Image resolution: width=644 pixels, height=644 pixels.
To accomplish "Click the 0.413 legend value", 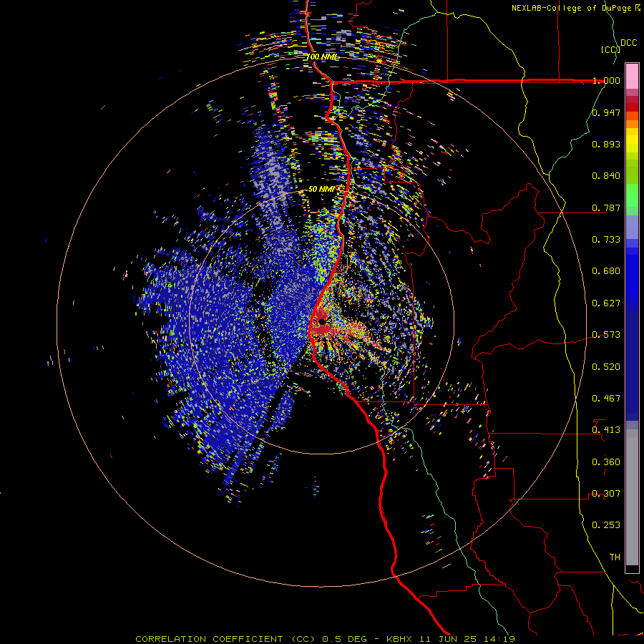I will coord(606,430).
